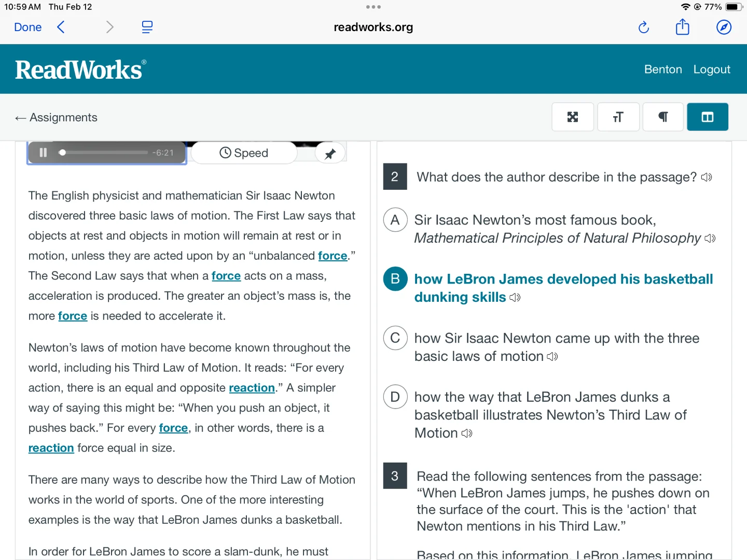Click the pin icon on audio player
This screenshot has width=747, height=560.
[330, 153]
